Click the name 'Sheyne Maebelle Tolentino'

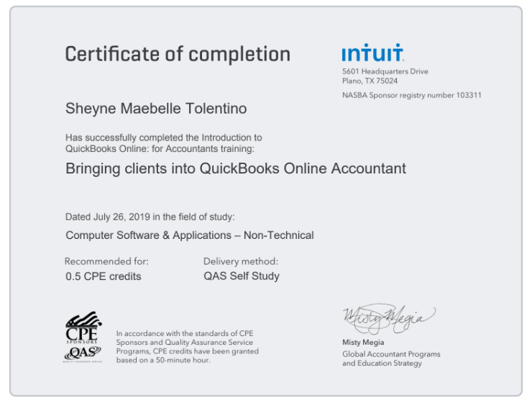pyautogui.click(x=156, y=109)
